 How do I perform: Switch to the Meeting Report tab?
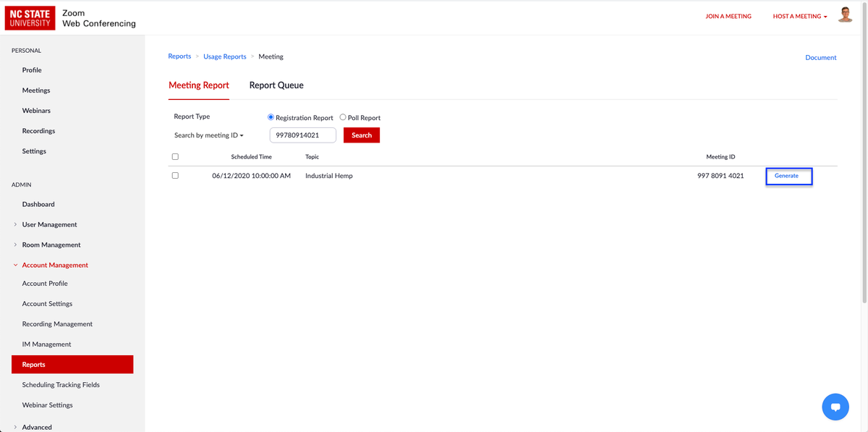198,85
